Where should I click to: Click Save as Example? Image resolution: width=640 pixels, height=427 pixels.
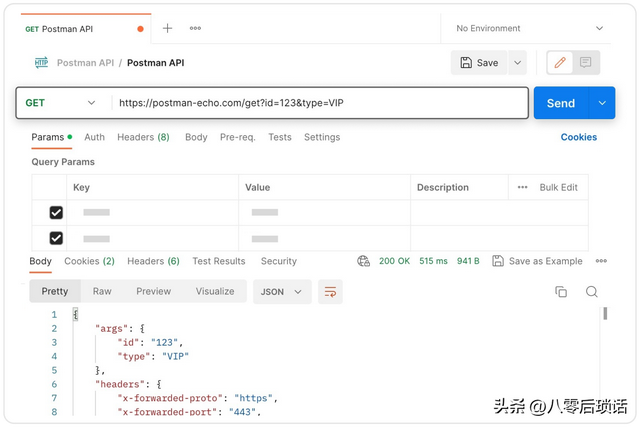[538, 261]
